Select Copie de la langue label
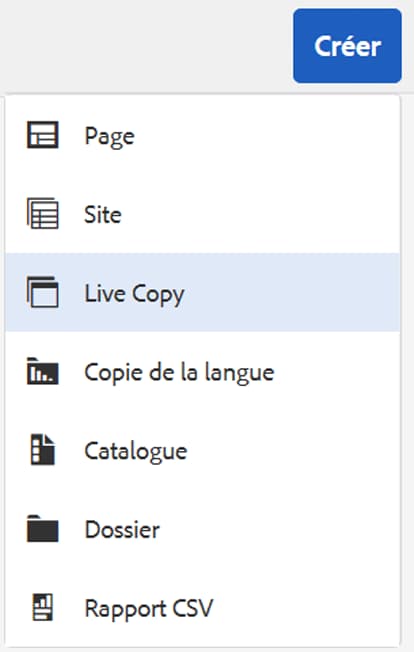414x652 pixels. click(180, 373)
